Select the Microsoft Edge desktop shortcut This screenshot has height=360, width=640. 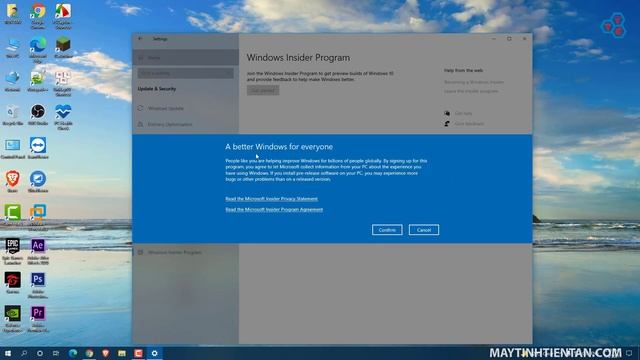[x=38, y=50]
